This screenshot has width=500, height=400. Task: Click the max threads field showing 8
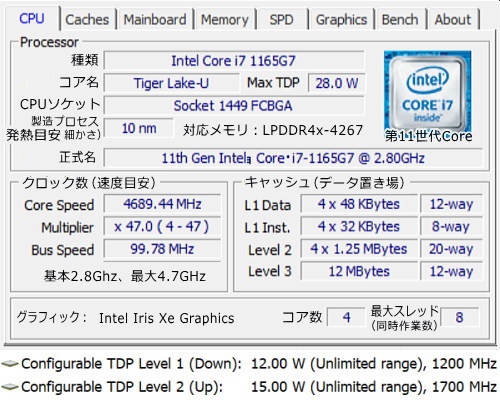459,317
